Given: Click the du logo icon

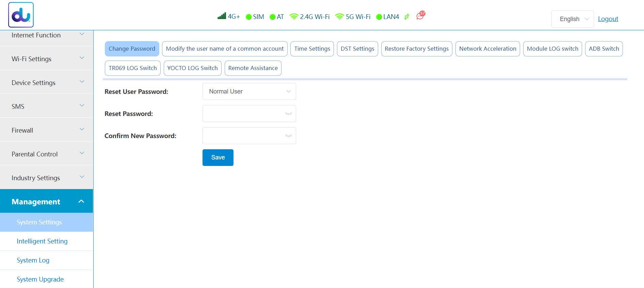Looking at the screenshot, I should click(21, 15).
